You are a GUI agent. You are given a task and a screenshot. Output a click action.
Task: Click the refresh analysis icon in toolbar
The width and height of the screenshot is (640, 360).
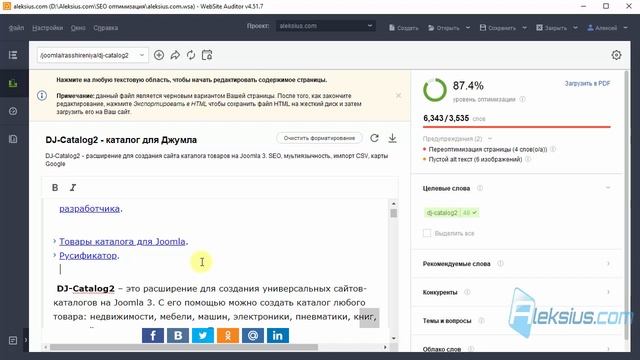pos(191,55)
